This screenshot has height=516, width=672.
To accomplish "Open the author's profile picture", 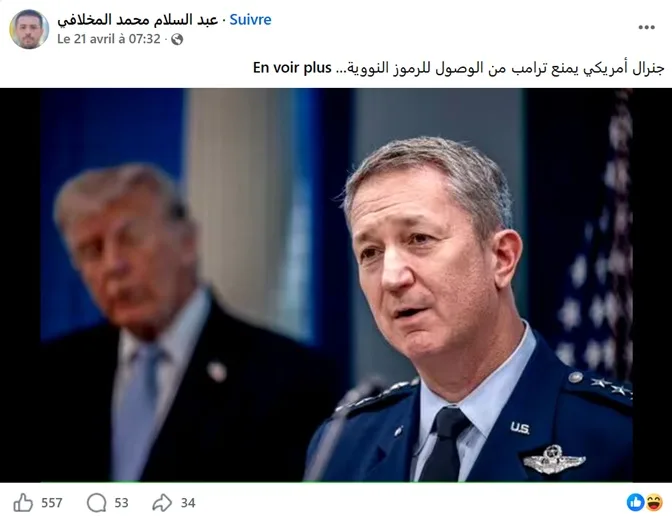I will click(29, 29).
